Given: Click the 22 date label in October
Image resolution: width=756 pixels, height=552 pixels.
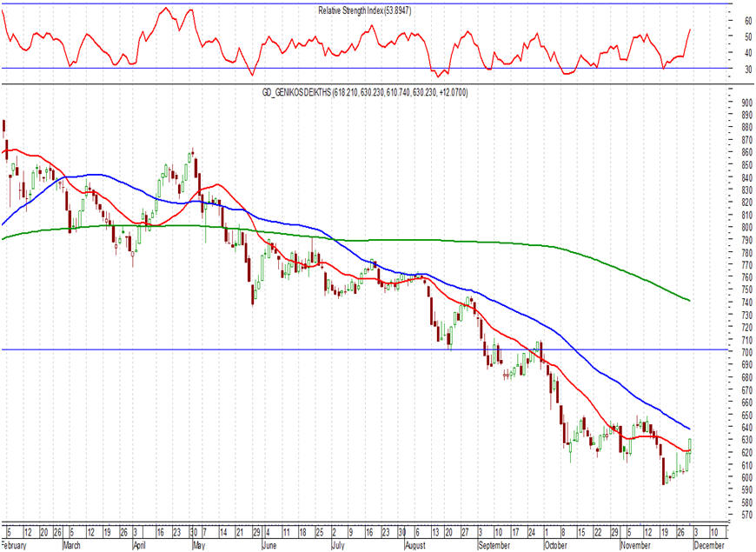Looking at the screenshot, I should point(598,532).
